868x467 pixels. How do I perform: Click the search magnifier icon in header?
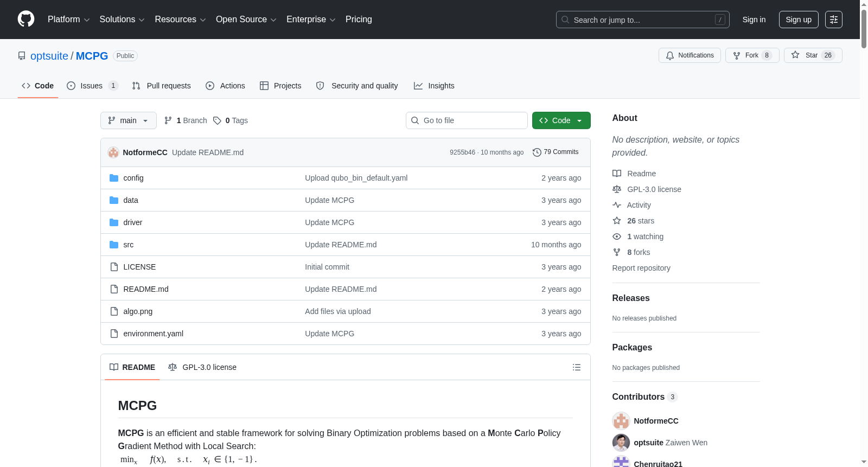565,20
